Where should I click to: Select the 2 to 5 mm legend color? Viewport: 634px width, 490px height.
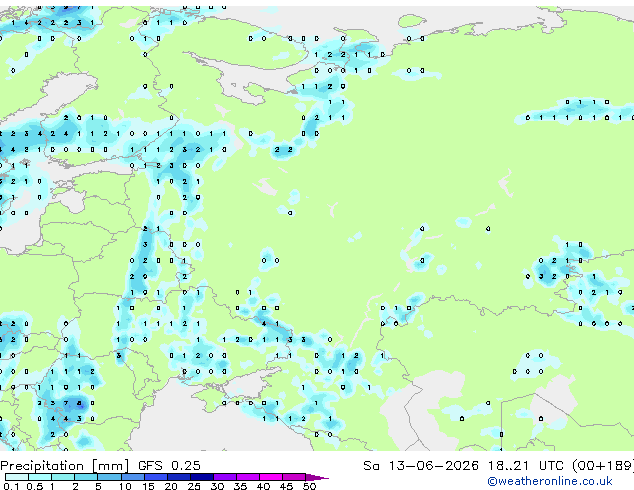(86, 477)
